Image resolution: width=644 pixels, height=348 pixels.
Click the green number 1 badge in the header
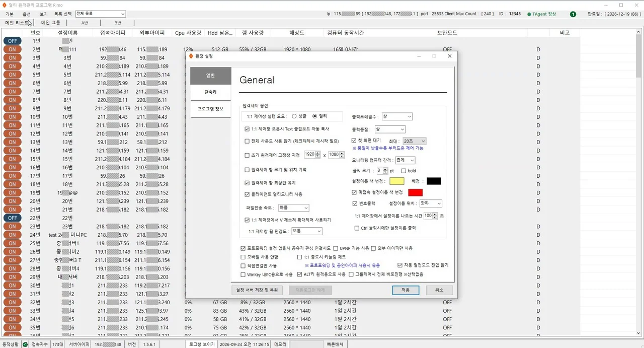click(573, 14)
